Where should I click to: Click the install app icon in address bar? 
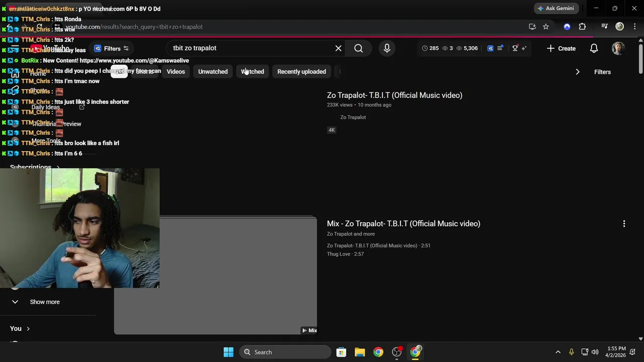532,27
